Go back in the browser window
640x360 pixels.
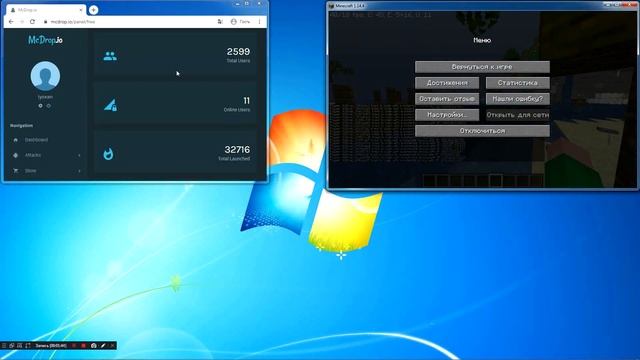tap(11, 22)
